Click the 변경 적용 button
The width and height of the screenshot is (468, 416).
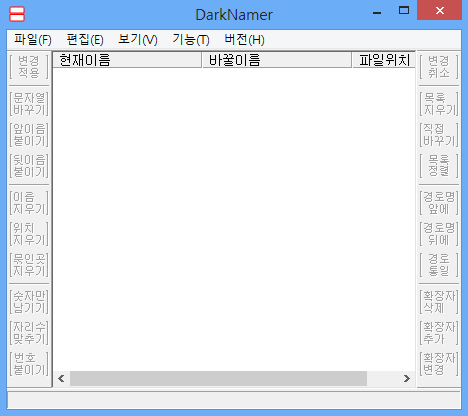[x=29, y=67]
